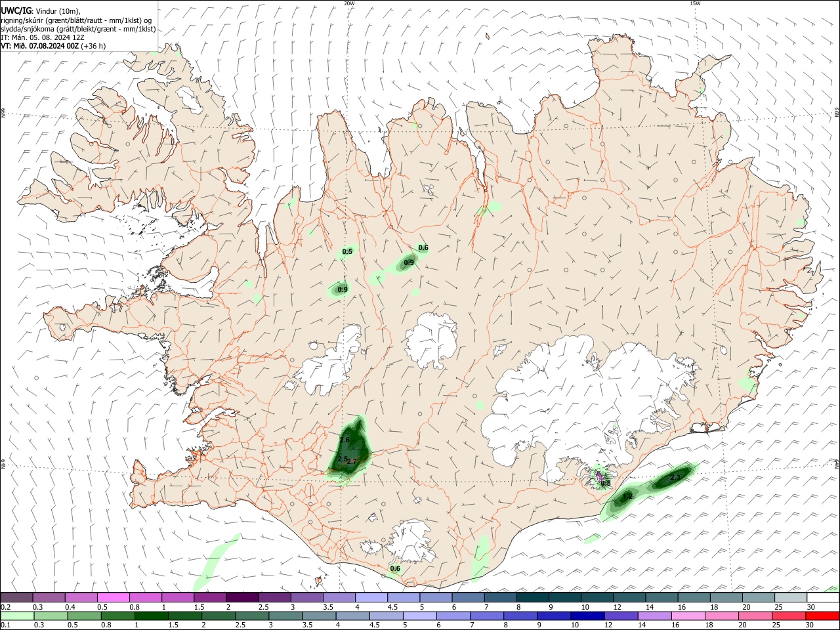The height and width of the screenshot is (630, 840).
Task: Click the deep blue lower legend swatch at 10
Action: click(587, 616)
